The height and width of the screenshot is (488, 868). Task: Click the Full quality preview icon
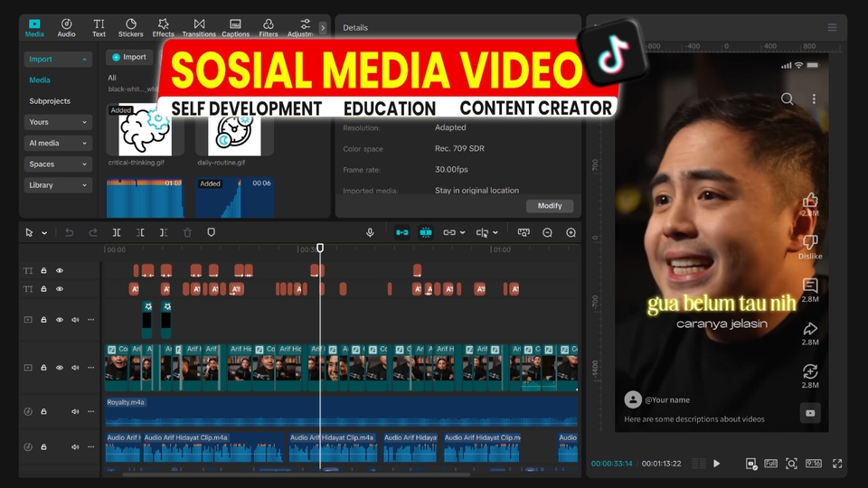point(770,464)
